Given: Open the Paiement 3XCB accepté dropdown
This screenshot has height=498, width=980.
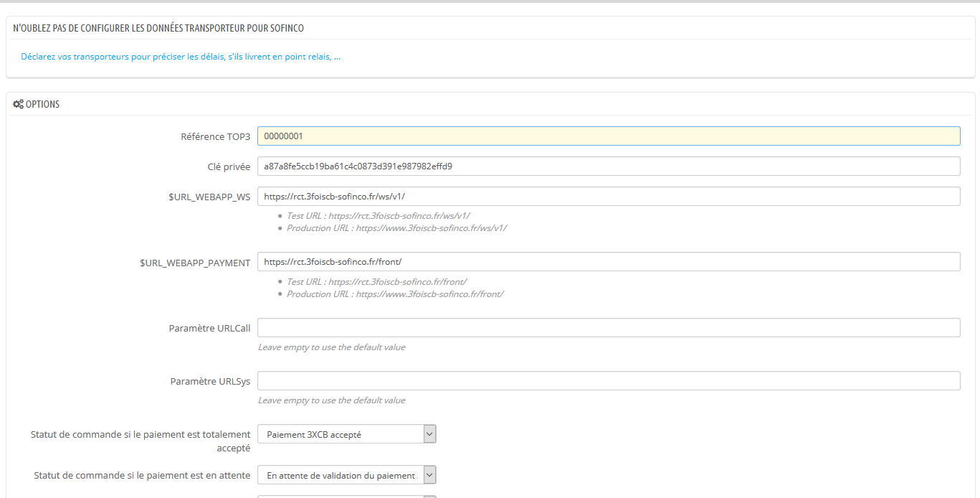Looking at the screenshot, I should [x=346, y=434].
